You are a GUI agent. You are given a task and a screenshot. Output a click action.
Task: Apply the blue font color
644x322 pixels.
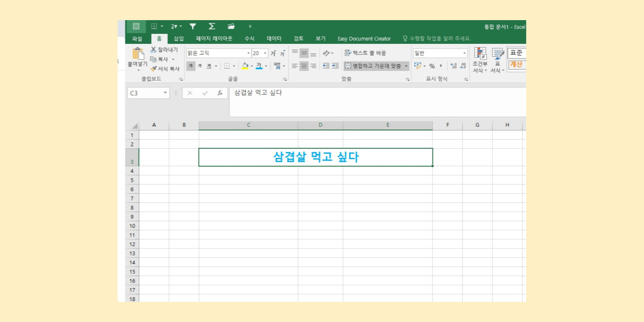259,66
